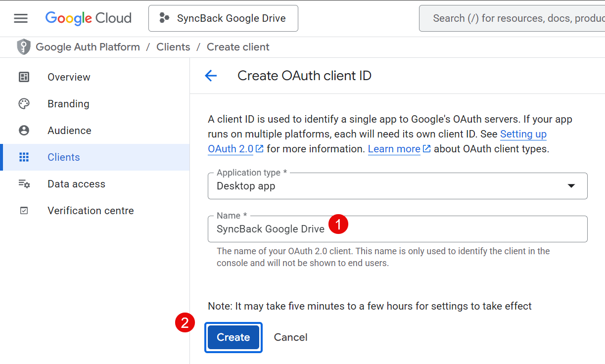
Task: Click the Create client breadcrumb text
Action: (x=238, y=47)
